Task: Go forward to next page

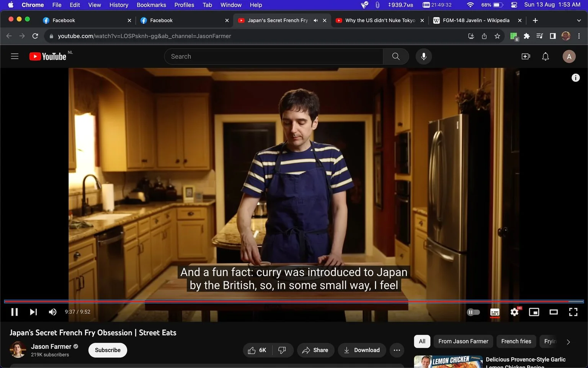Action: pos(22,36)
